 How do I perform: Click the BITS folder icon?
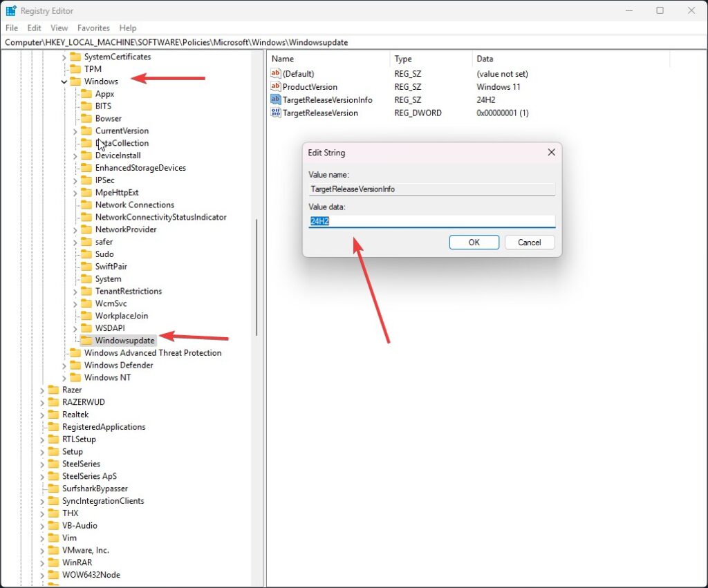(x=86, y=106)
